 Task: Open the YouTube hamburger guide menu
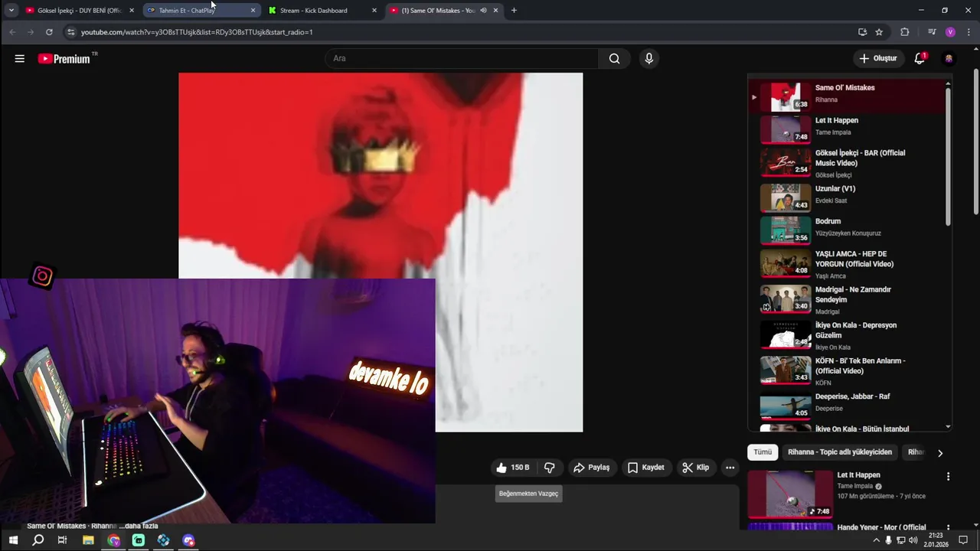tap(20, 58)
